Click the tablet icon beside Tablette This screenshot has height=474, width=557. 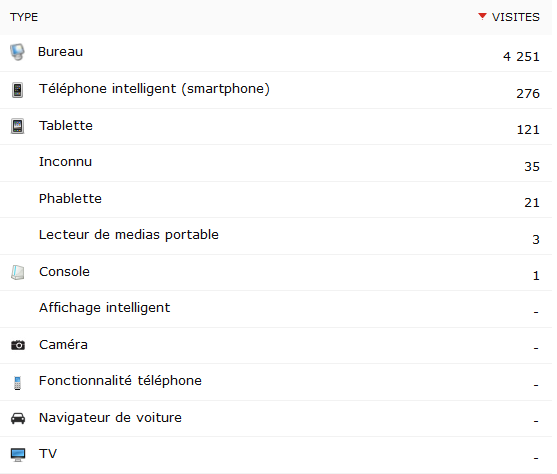(x=17, y=126)
